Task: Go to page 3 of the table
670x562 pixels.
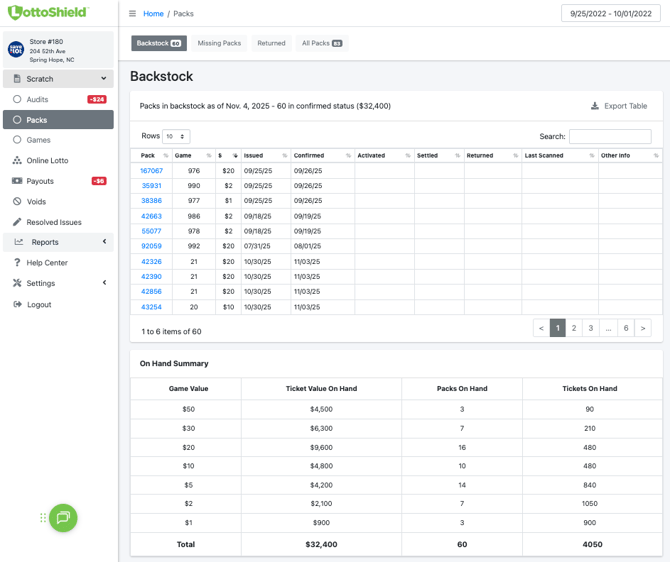Action: click(591, 328)
